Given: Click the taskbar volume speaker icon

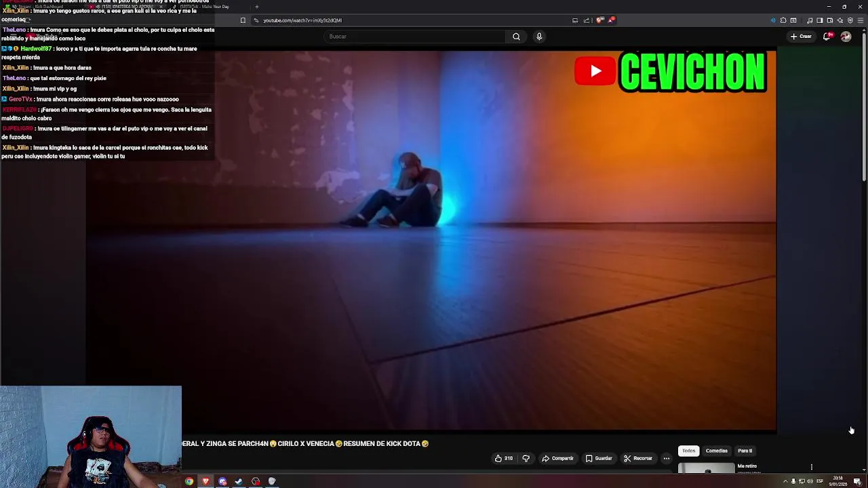Looking at the screenshot, I should (810, 482).
